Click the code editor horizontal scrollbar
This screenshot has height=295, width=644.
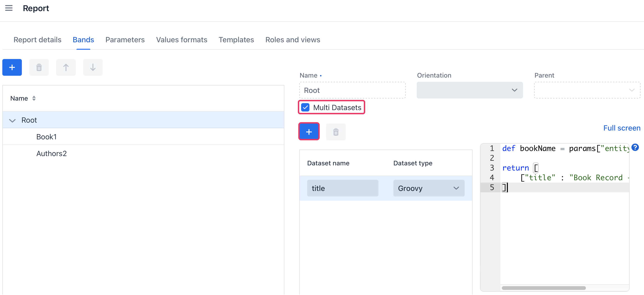pyautogui.click(x=543, y=288)
